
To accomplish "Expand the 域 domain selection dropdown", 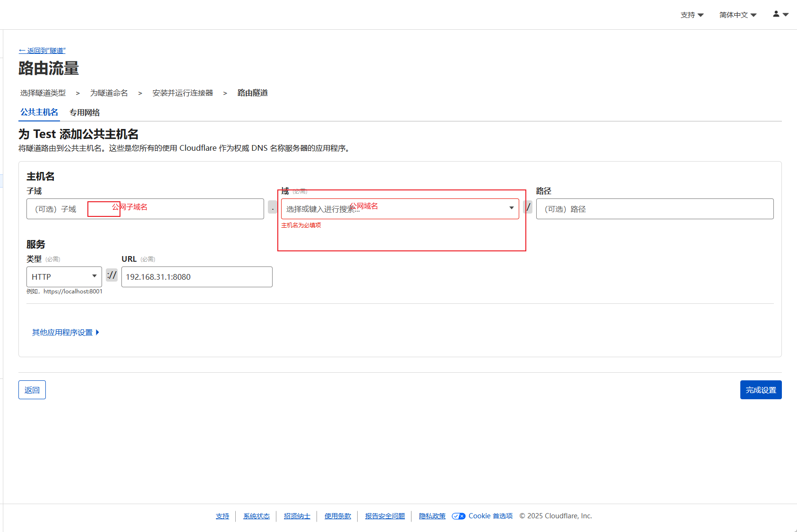I will click(511, 208).
